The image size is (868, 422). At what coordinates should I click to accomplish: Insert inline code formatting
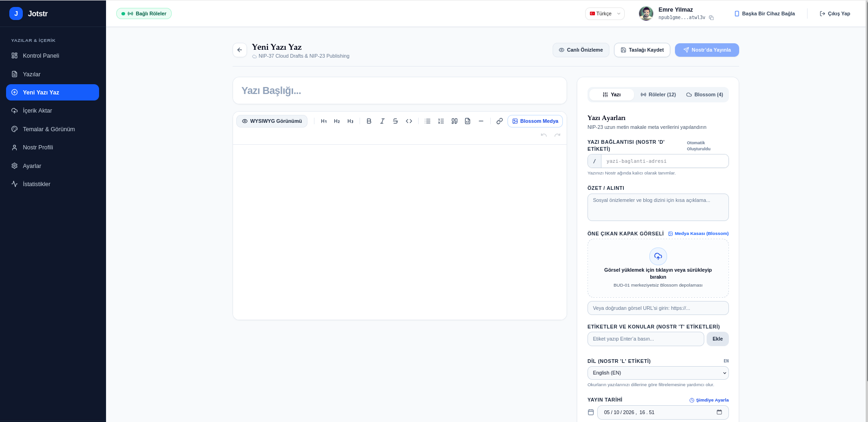[x=409, y=121]
